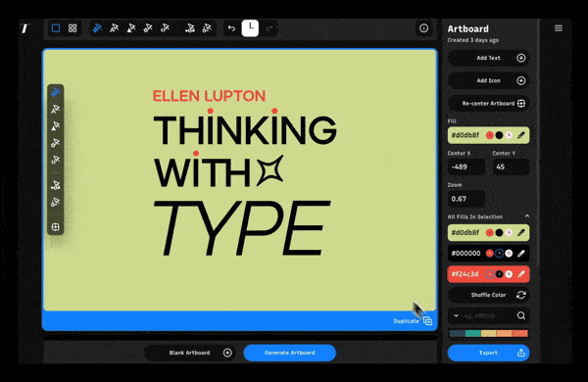Select blue cursor tool in floating canvas toolbar

point(56,92)
